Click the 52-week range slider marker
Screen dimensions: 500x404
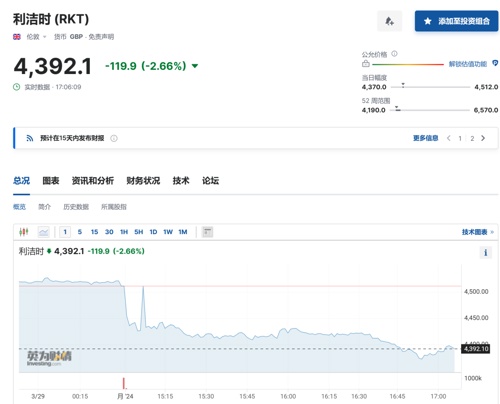[x=397, y=108]
